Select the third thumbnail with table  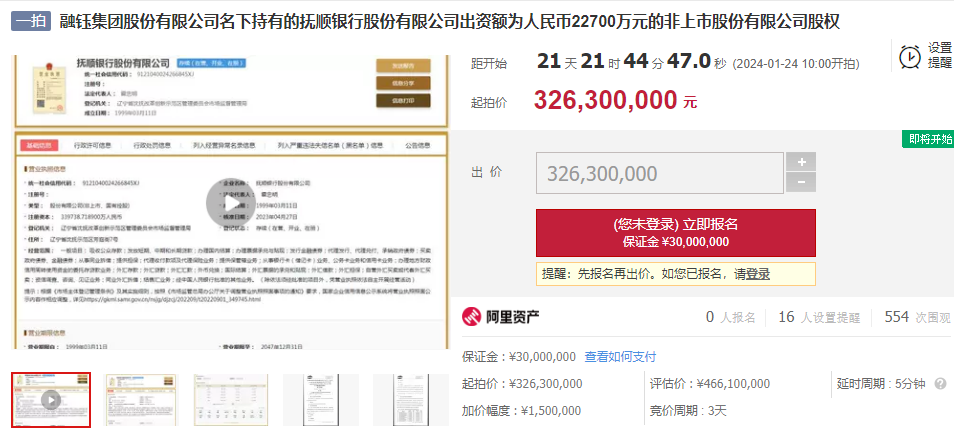[231, 400]
